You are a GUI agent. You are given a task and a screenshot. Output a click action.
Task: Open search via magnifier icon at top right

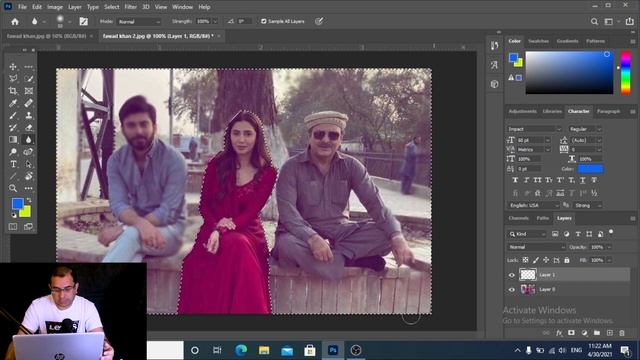point(594,22)
